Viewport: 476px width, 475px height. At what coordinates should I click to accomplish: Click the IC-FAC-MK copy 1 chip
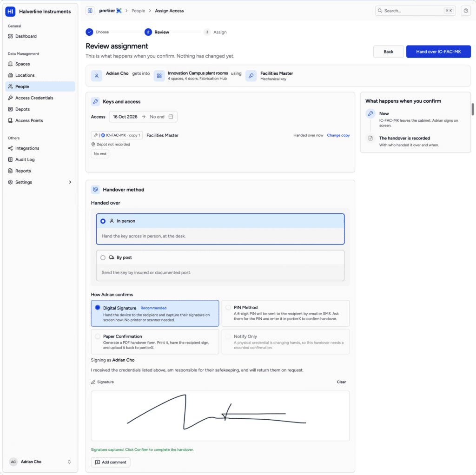tap(117, 135)
